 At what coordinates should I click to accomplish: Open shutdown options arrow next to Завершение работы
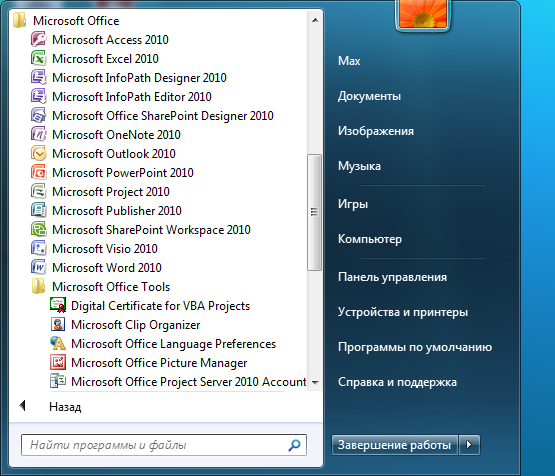click(469, 445)
